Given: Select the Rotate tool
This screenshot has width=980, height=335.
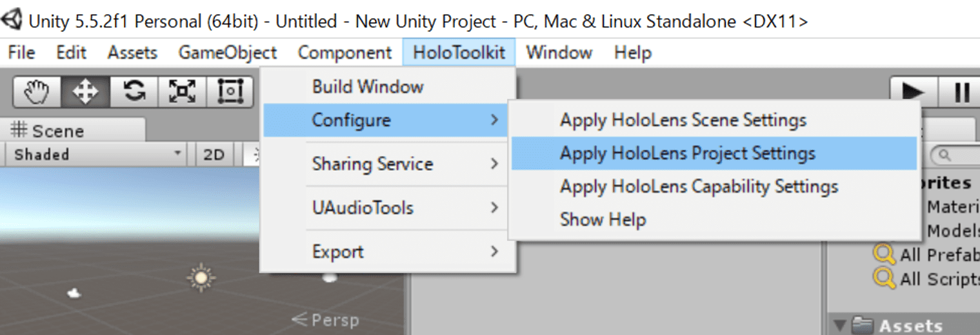Looking at the screenshot, I should (134, 91).
